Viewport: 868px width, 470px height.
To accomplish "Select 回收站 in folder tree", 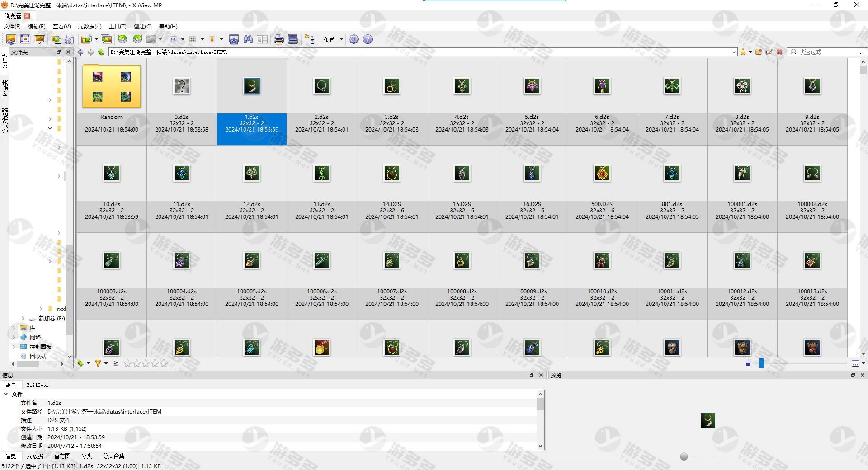I will point(38,356).
